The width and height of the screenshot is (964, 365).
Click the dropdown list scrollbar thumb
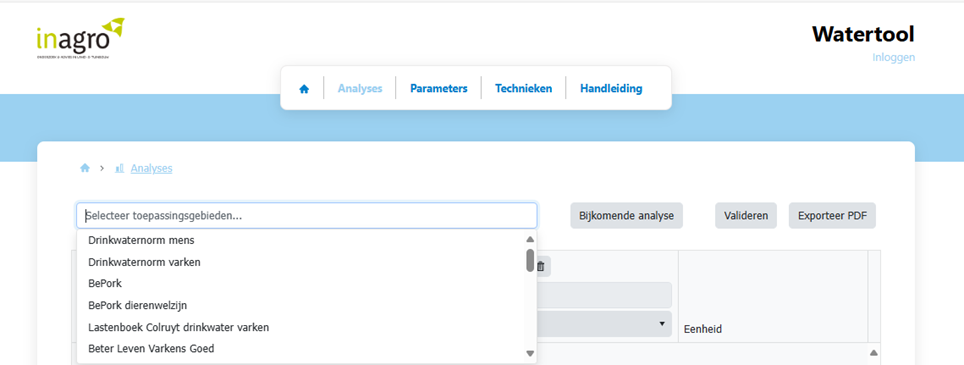click(x=530, y=260)
